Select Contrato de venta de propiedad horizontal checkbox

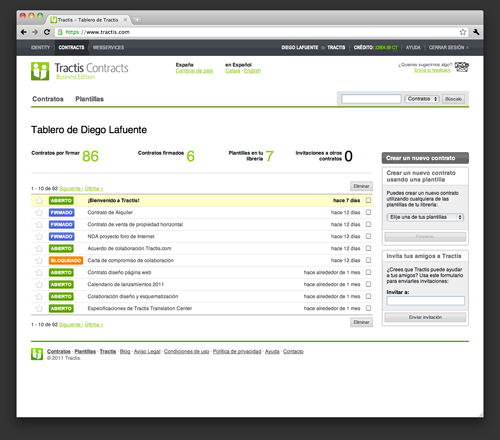point(368,224)
